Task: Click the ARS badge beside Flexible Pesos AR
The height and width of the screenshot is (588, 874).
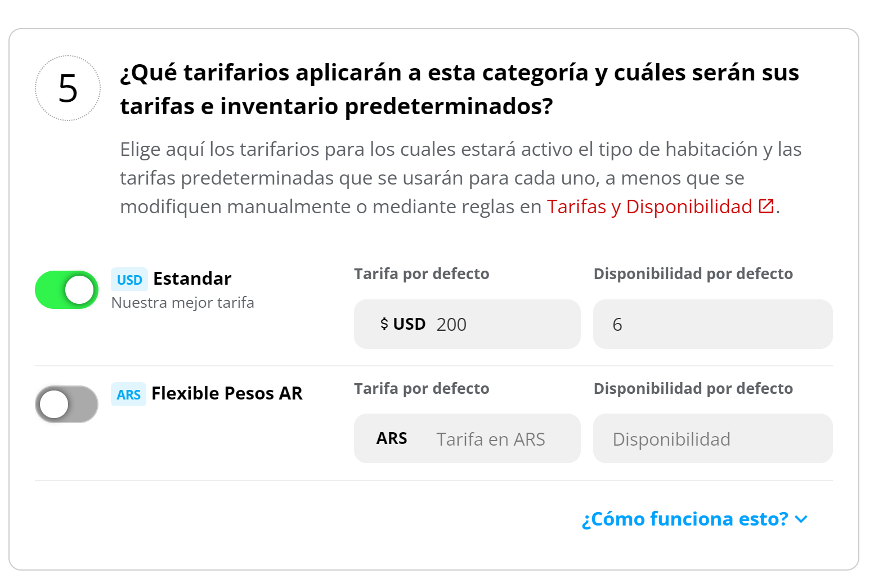Action: [128, 394]
